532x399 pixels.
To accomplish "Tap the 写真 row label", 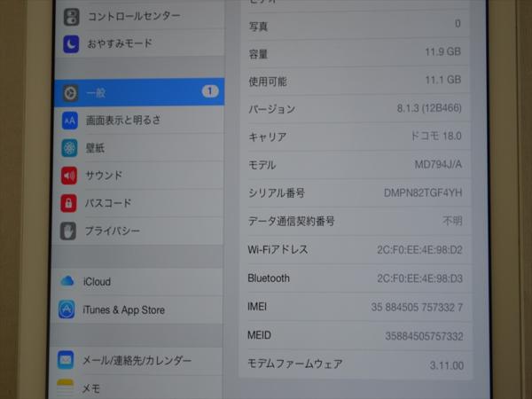I will [x=259, y=26].
